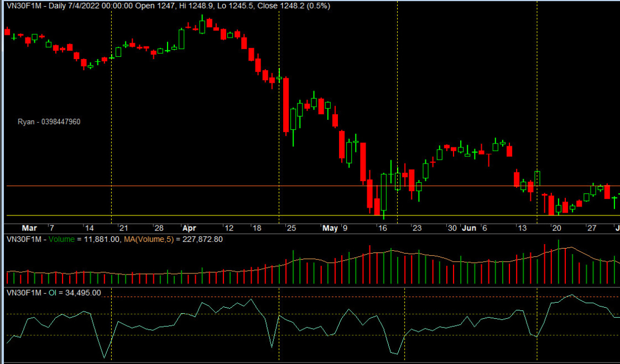The width and height of the screenshot is (620, 364).
Task: Click the '18' date label on the axis
Action: click(x=257, y=228)
